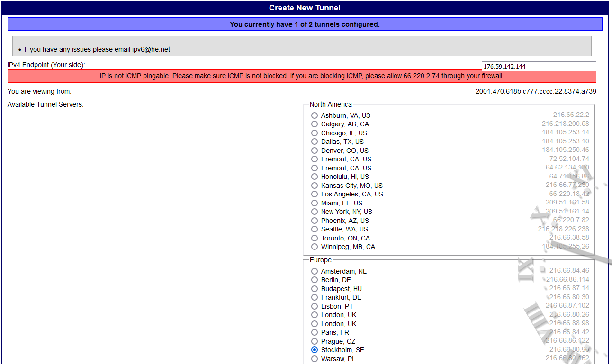Select Fremont, CA, US server 72.52.104.74
The image size is (612, 364).
tap(315, 159)
